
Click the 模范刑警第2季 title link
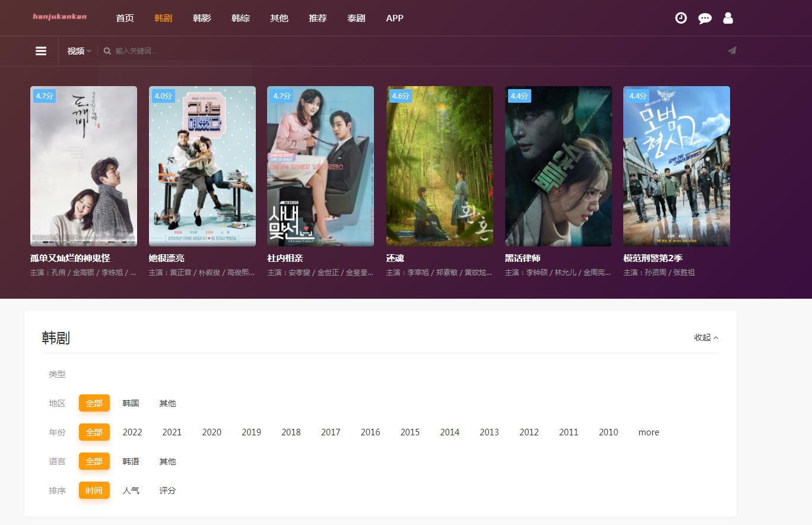tap(653, 258)
